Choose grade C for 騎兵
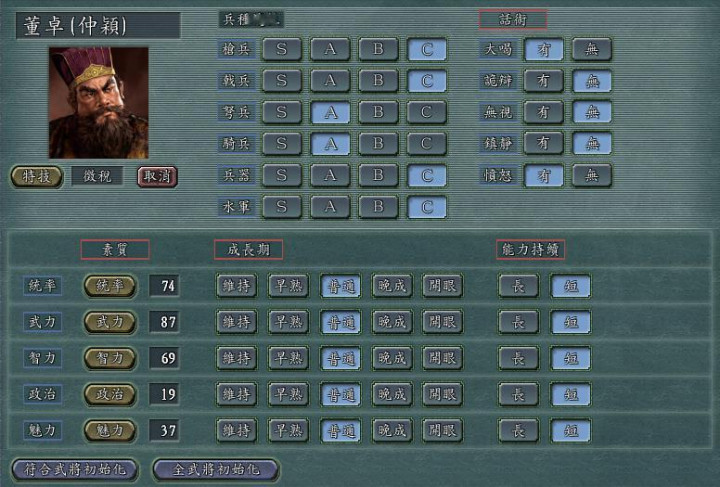This screenshot has width=720, height=487. click(x=427, y=144)
